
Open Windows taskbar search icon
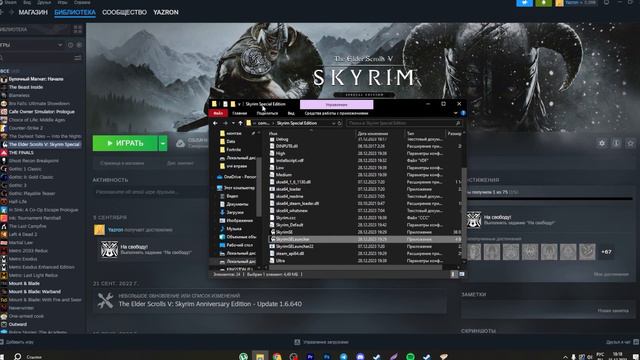[x=18, y=356]
